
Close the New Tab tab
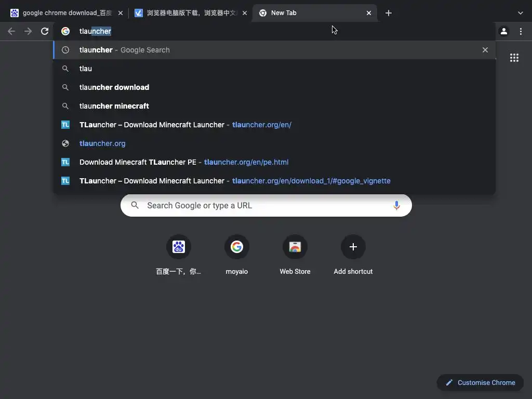[x=368, y=13]
